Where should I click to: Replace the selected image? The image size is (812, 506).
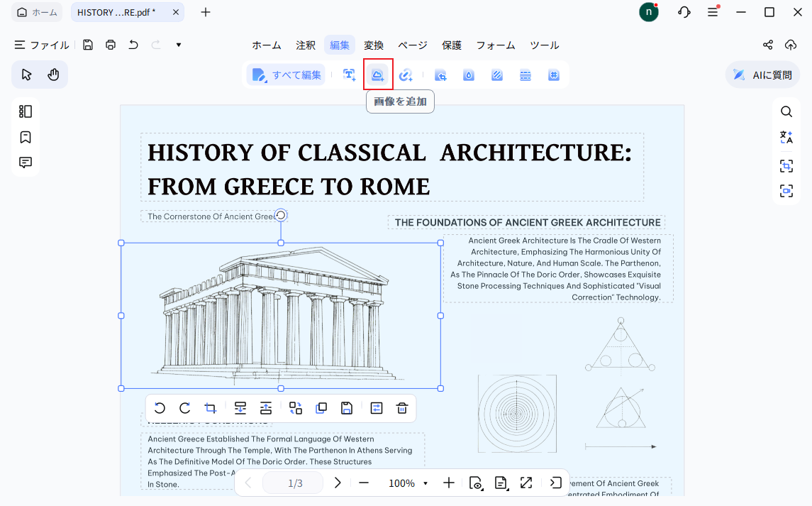coord(296,408)
